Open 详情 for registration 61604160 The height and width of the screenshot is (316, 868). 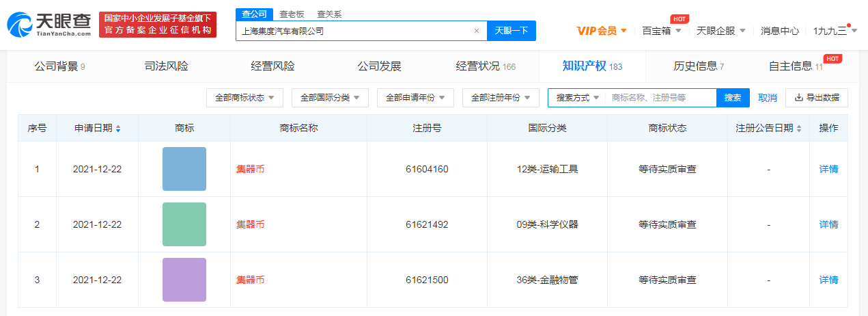click(x=828, y=169)
